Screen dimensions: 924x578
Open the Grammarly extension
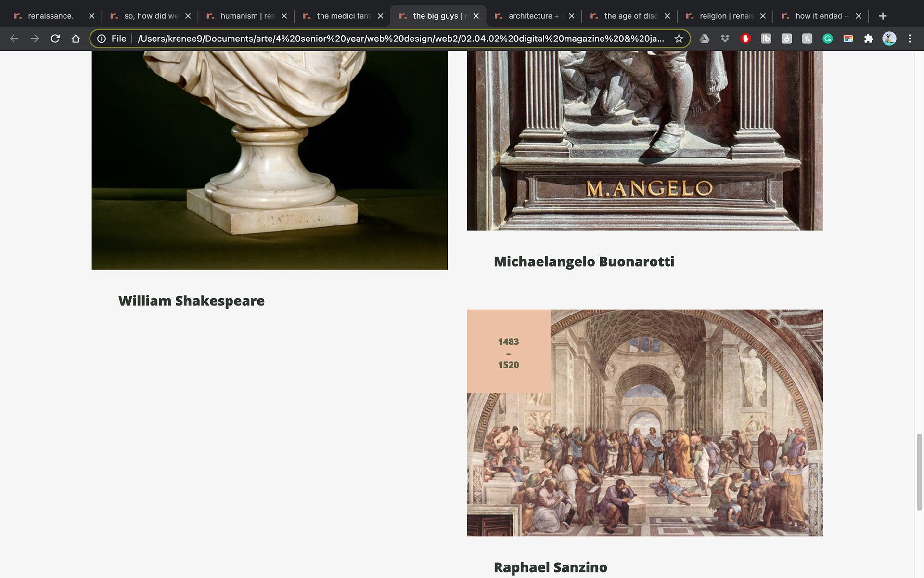[828, 39]
